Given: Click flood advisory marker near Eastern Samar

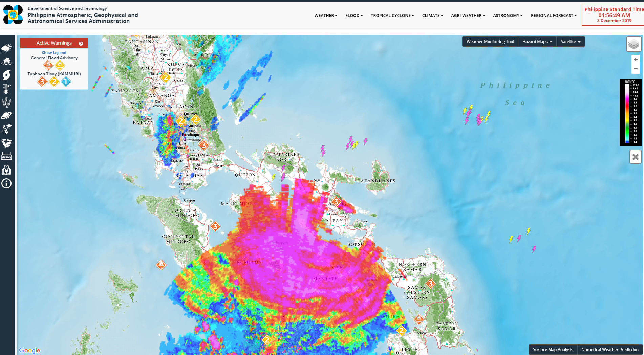Looking at the screenshot, I should [x=419, y=319].
